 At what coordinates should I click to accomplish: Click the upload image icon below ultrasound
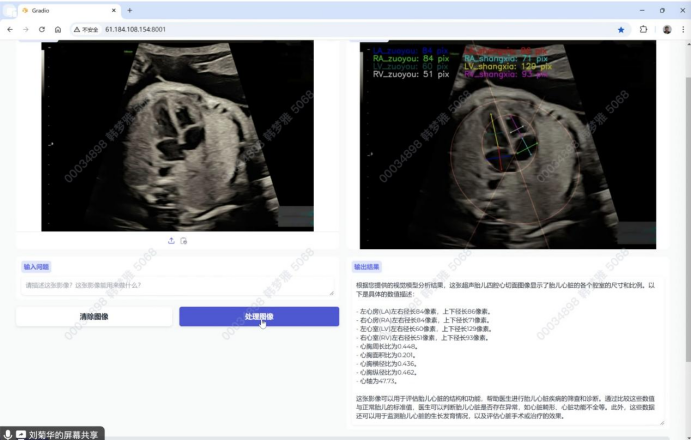click(x=171, y=241)
